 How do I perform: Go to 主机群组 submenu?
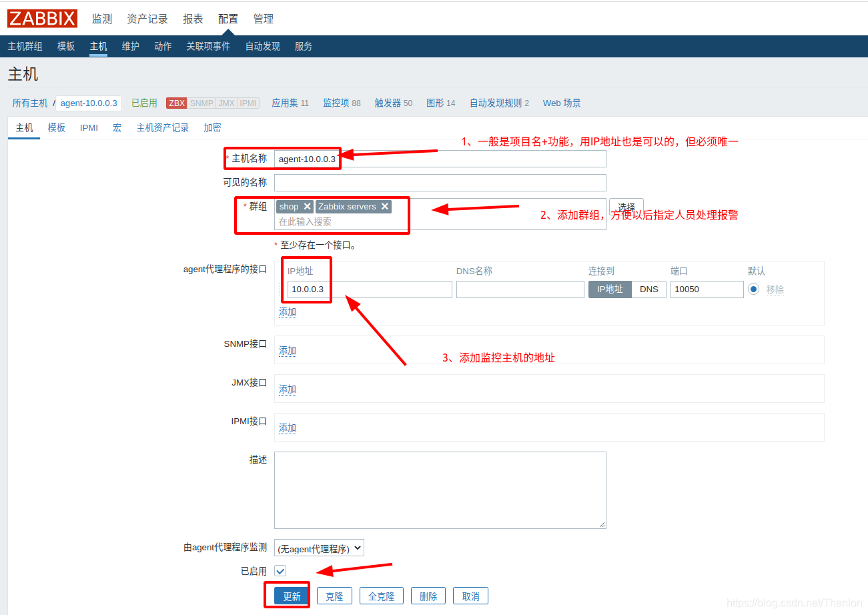tap(25, 46)
